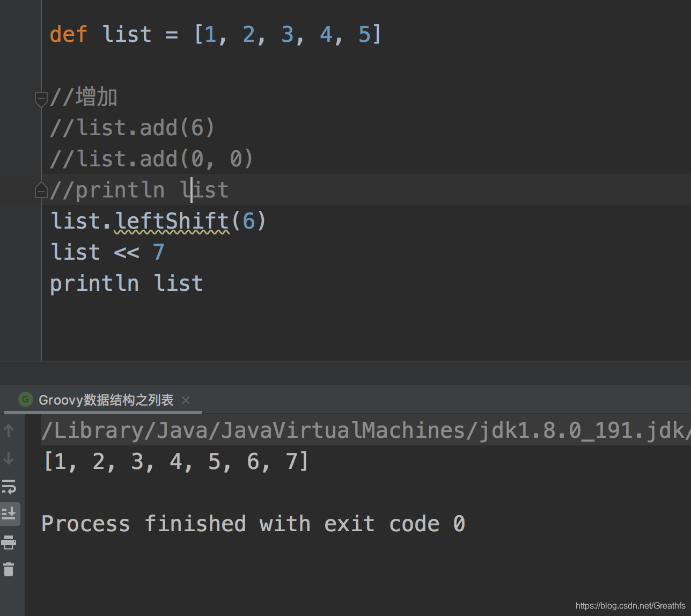The image size is (691, 616).
Task: Click the leftShift method call
Action: tap(172, 221)
